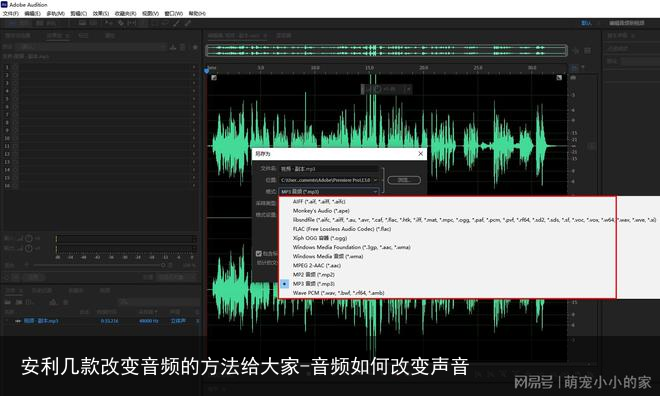Delete effects rack preset icon
This screenshot has height=396, width=660.
[183, 47]
